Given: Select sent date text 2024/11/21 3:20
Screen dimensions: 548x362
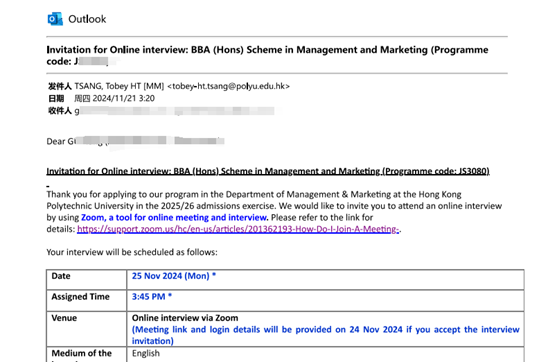Looking at the screenshot, I should coord(124,98).
